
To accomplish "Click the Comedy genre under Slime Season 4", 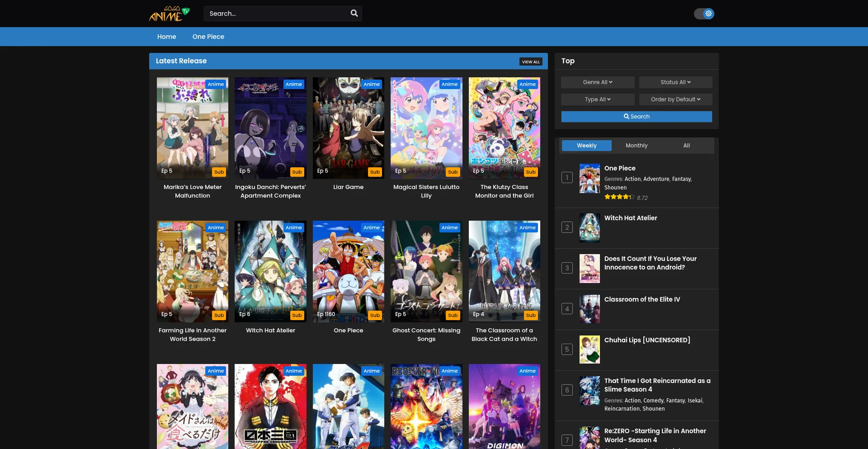I will (653, 401).
